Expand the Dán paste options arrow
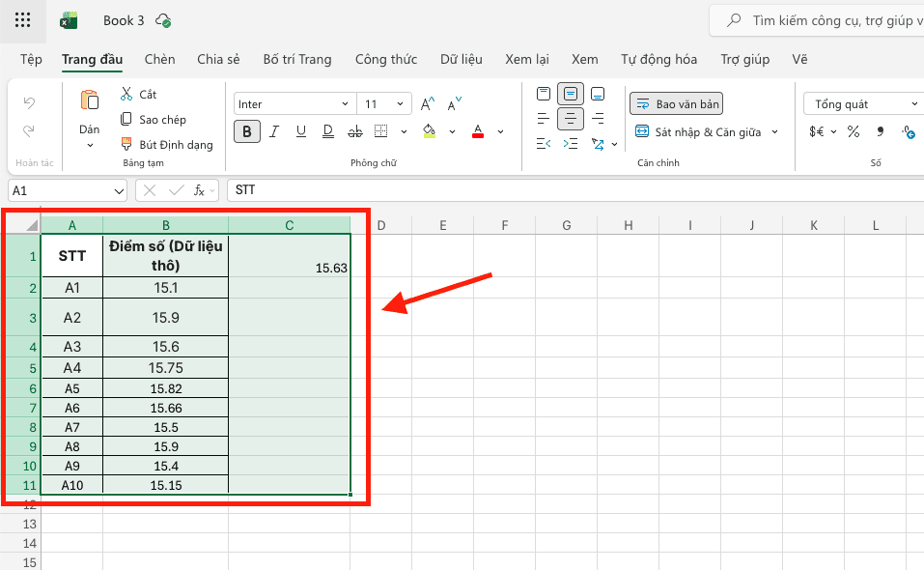The width and height of the screenshot is (924, 570). click(x=90, y=145)
